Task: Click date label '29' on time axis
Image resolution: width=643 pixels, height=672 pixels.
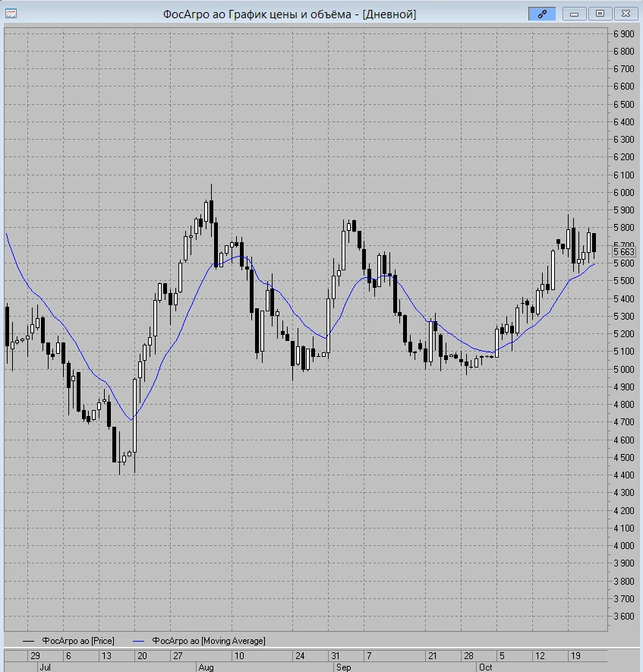Action: pyautogui.click(x=35, y=656)
